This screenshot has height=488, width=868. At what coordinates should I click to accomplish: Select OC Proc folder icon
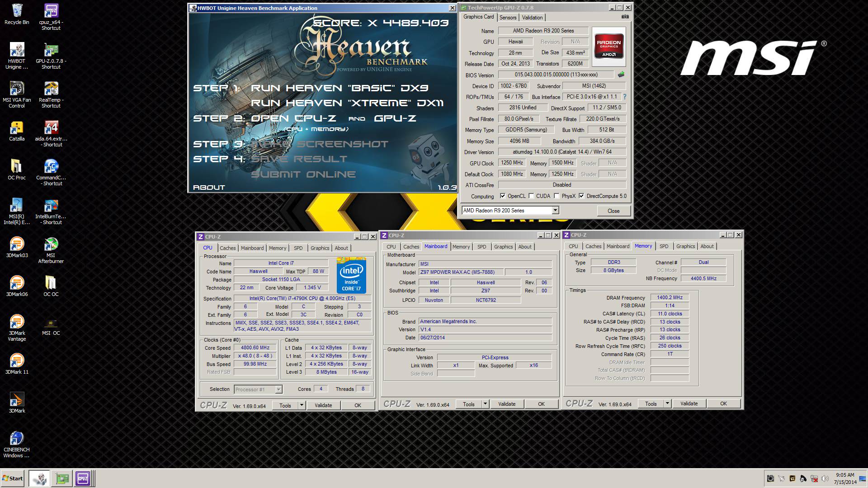click(17, 170)
